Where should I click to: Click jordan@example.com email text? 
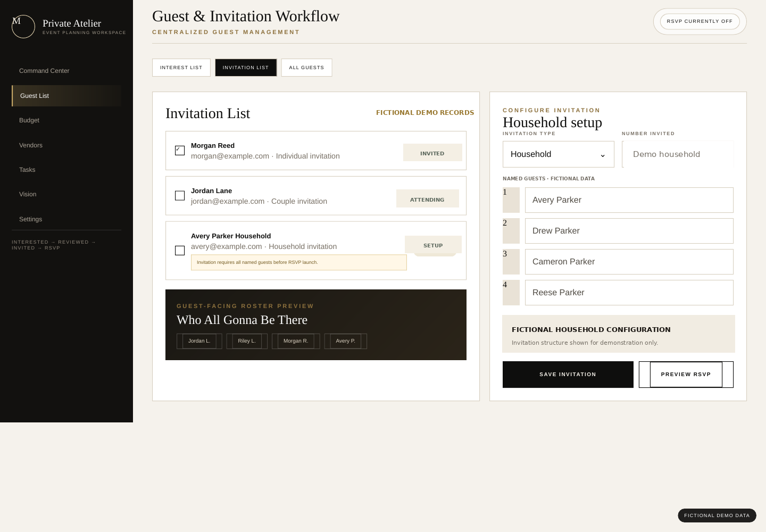point(228,201)
